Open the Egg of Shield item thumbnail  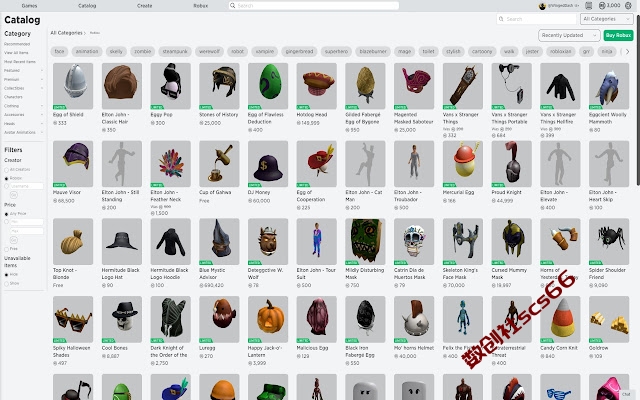(x=73, y=86)
